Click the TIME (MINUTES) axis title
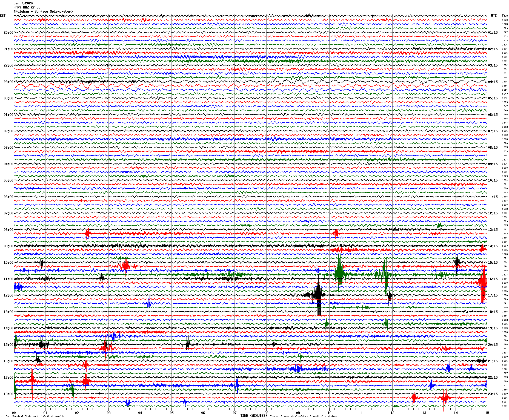Screen dimensions: 509x420 [x=253, y=416]
